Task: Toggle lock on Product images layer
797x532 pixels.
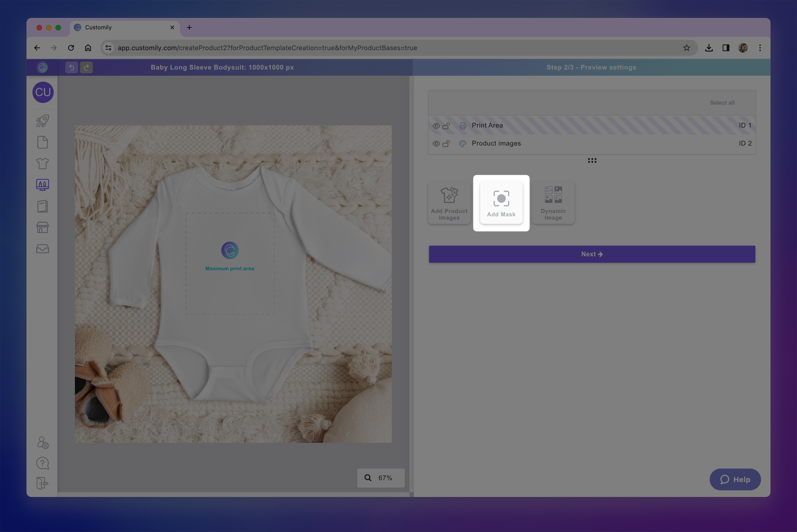Action: pyautogui.click(x=446, y=144)
